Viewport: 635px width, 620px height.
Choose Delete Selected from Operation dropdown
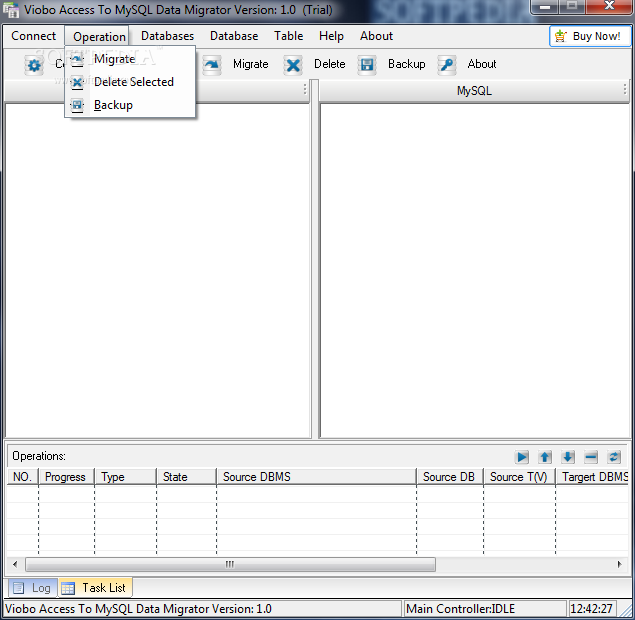[130, 82]
